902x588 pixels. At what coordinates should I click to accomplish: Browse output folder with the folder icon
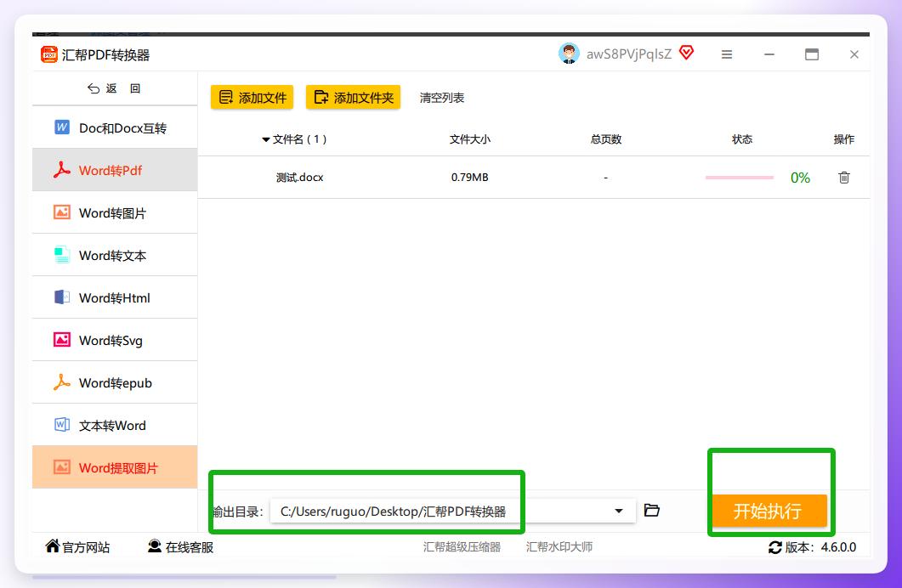(652, 511)
